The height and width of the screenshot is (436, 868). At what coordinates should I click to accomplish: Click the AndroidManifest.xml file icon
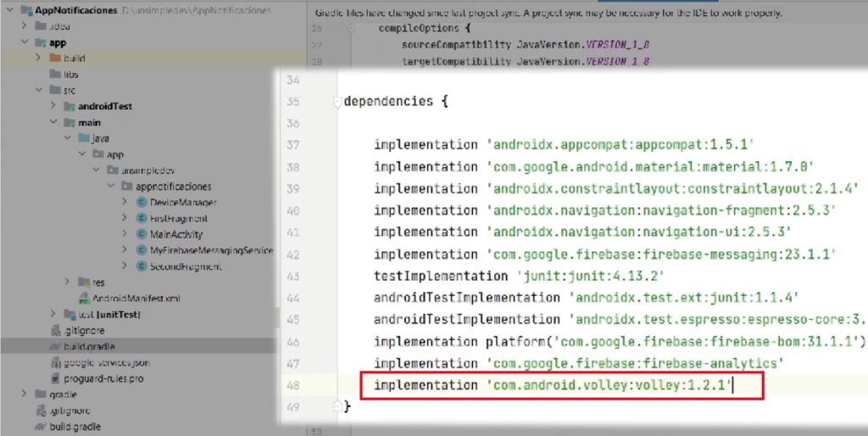pyautogui.click(x=84, y=299)
